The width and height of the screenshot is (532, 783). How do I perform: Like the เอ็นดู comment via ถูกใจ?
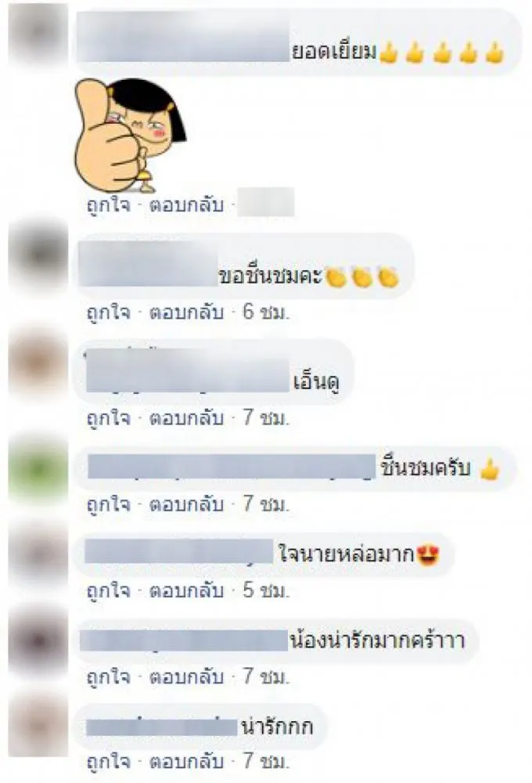108,417
